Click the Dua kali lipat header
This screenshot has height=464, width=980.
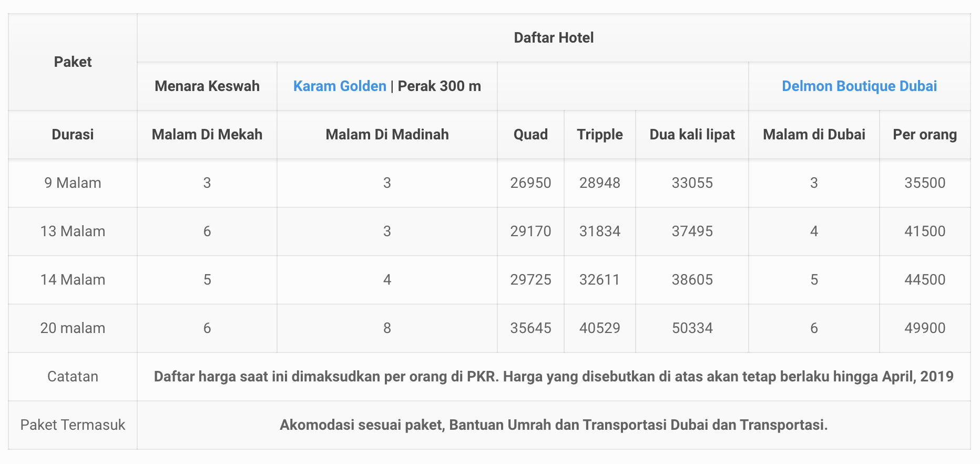(692, 135)
